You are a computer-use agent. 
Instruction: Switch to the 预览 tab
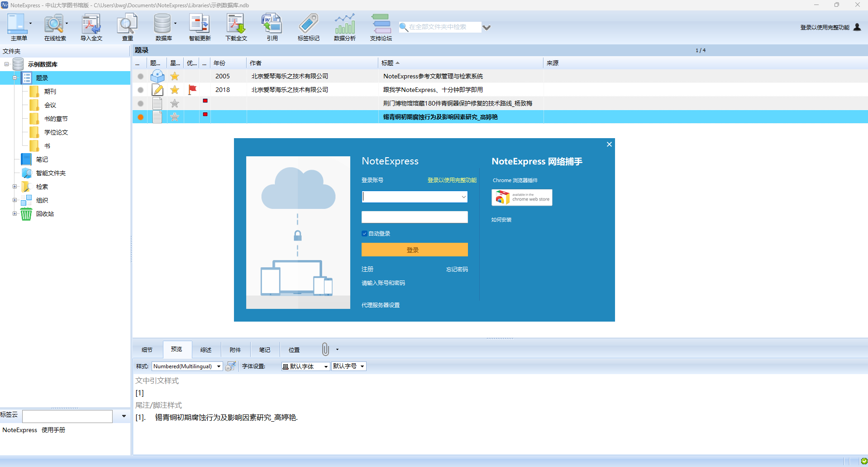tap(176, 349)
